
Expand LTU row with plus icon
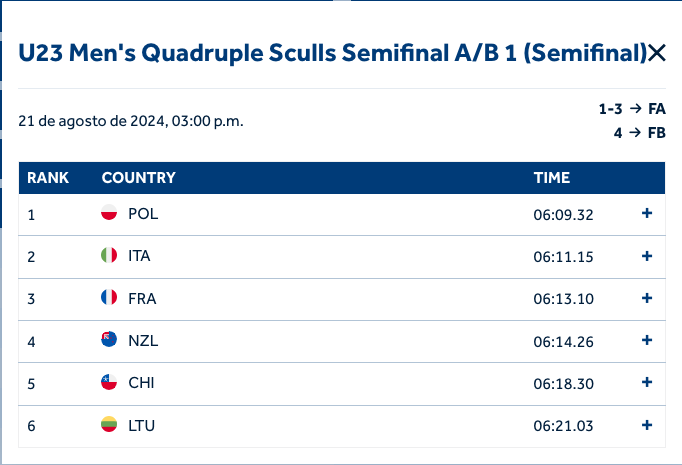coord(647,426)
